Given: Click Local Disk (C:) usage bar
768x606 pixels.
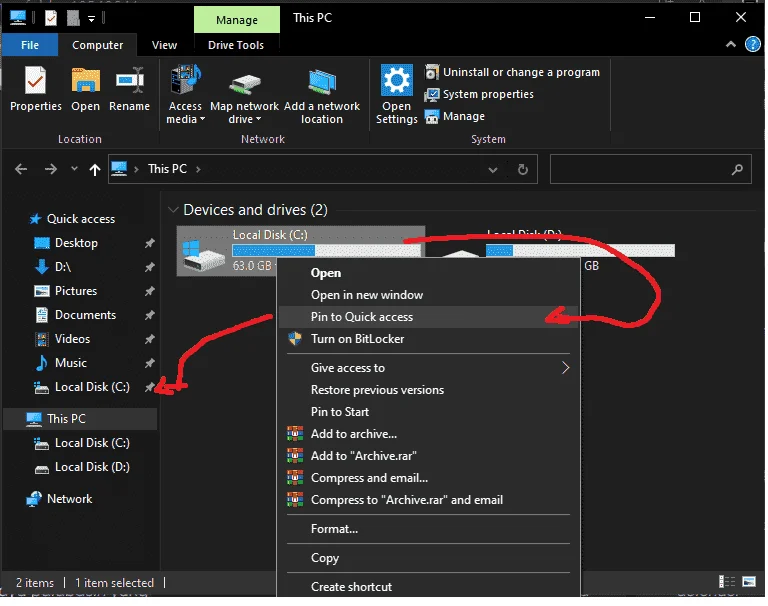Looking at the screenshot, I should click(x=326, y=251).
